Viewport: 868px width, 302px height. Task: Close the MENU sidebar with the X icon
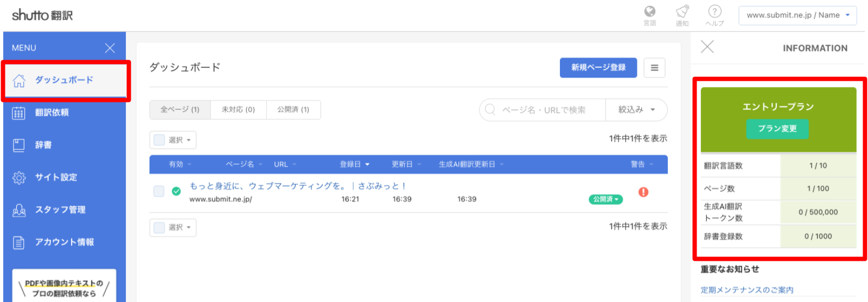coord(110,48)
